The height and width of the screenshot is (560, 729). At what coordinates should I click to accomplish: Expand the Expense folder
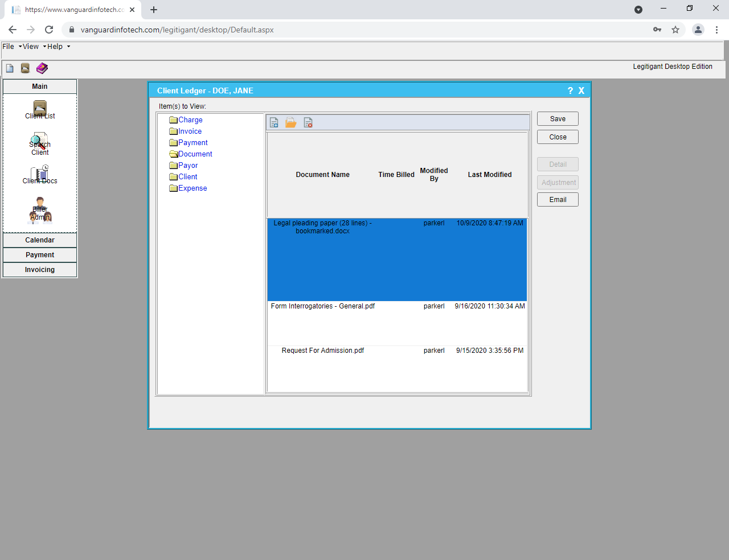(192, 188)
